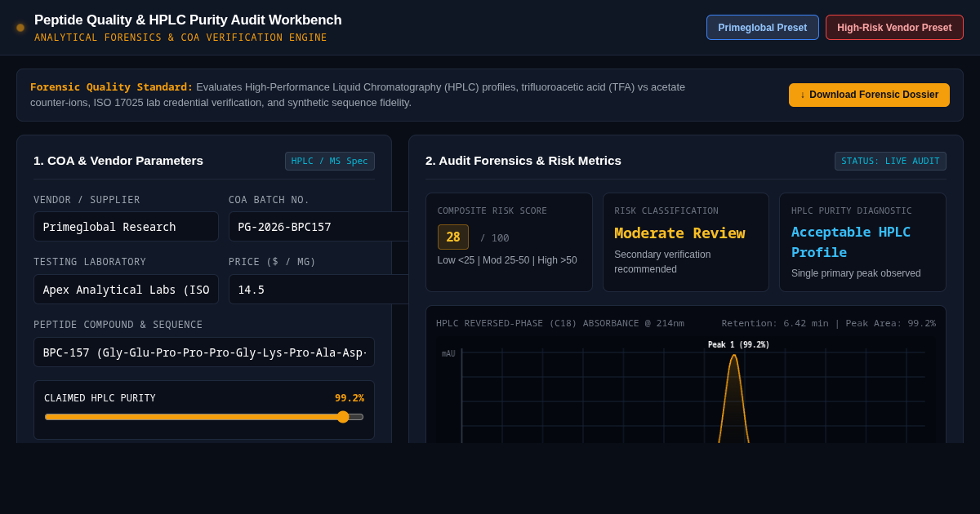
Task: Click the orange status dot by the title
Action: [20, 28]
